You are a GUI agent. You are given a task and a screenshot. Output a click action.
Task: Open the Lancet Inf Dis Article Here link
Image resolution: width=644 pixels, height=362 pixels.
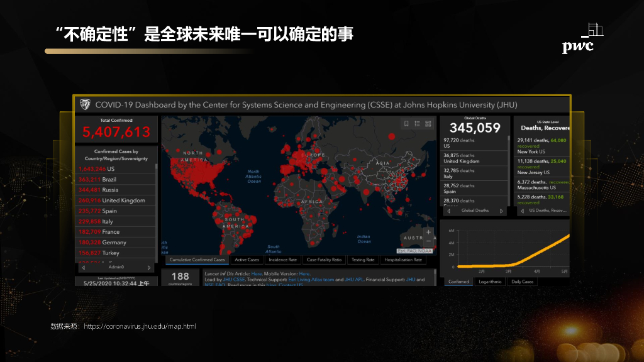tap(257, 274)
